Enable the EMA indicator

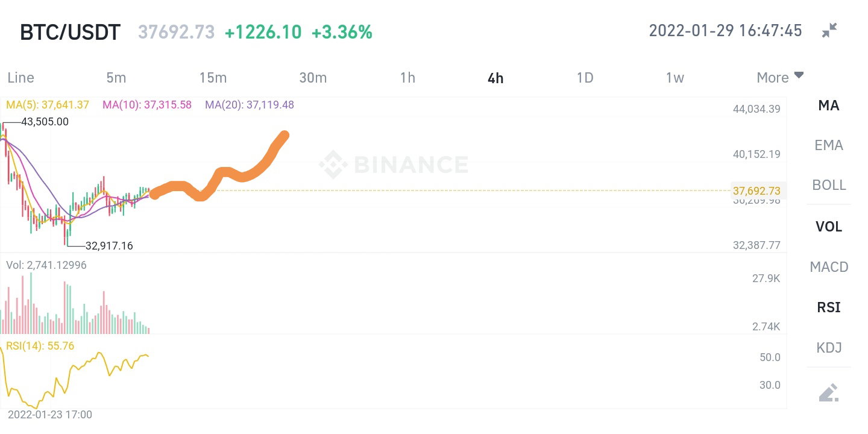829,145
